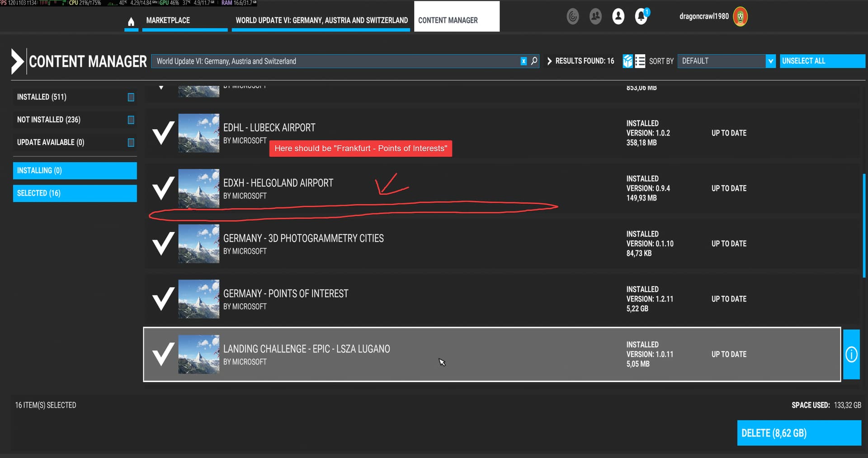868x458 pixels.
Task: Collapse the partially visible top package arrow
Action: (x=161, y=88)
